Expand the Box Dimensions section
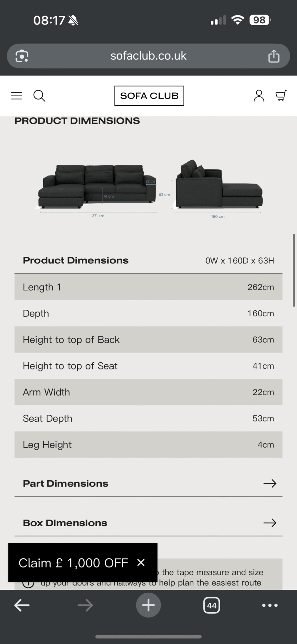This screenshot has width=297, height=644. coord(148,523)
